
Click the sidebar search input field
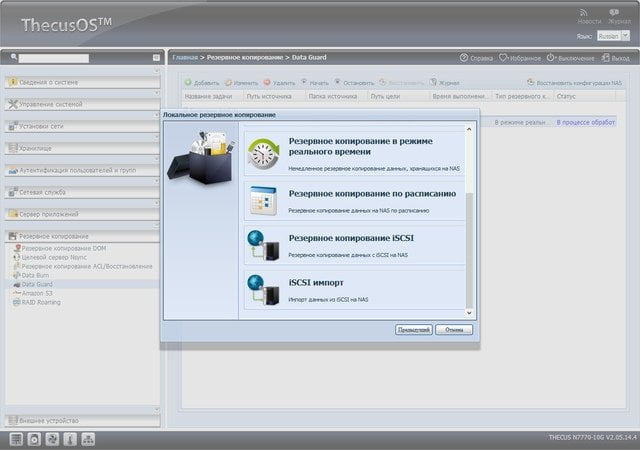click(54, 58)
